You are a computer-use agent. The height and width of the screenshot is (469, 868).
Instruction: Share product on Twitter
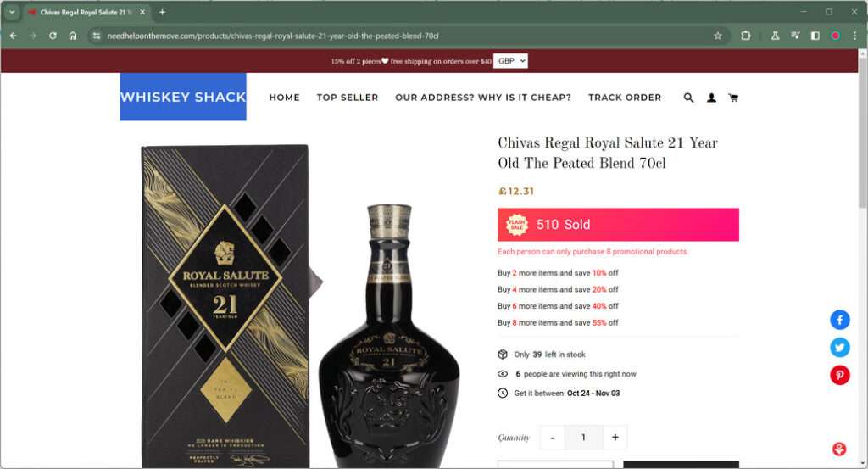tap(840, 348)
